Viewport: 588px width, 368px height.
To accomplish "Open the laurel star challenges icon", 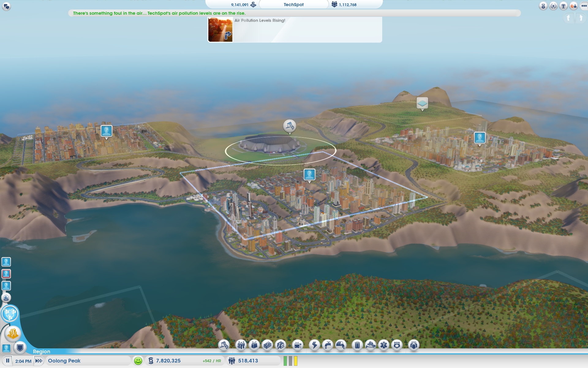I will [x=553, y=6].
